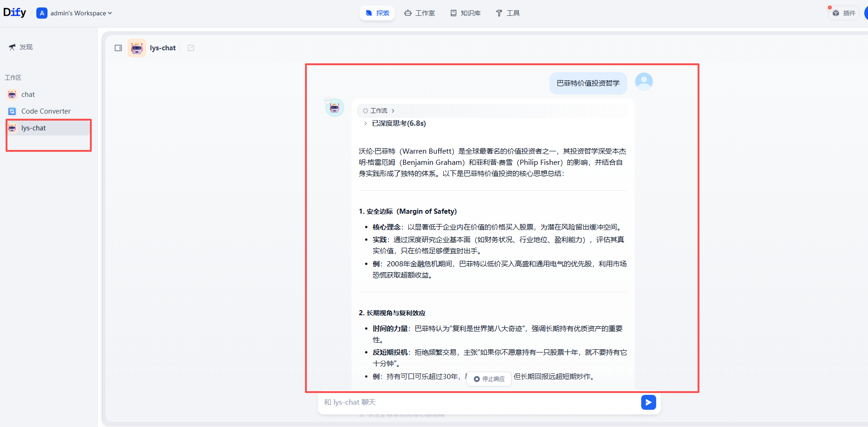Click the 停止响应 button
The height and width of the screenshot is (427, 868).
click(488, 379)
